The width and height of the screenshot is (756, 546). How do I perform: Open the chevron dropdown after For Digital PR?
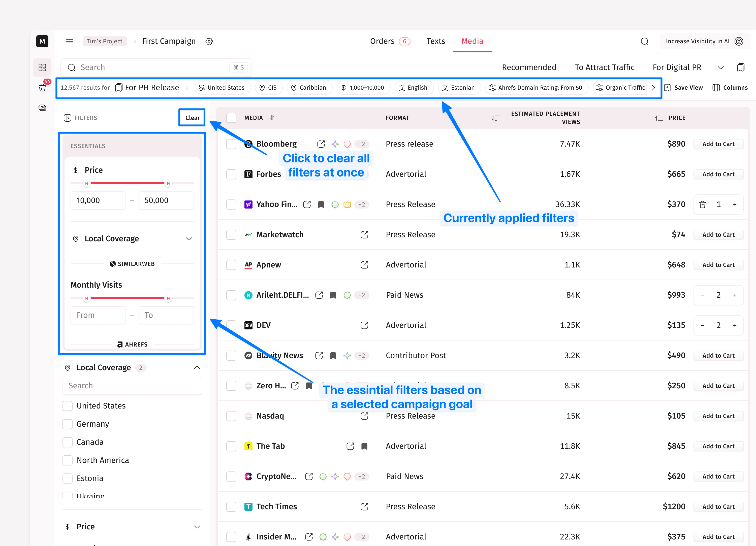click(720, 68)
